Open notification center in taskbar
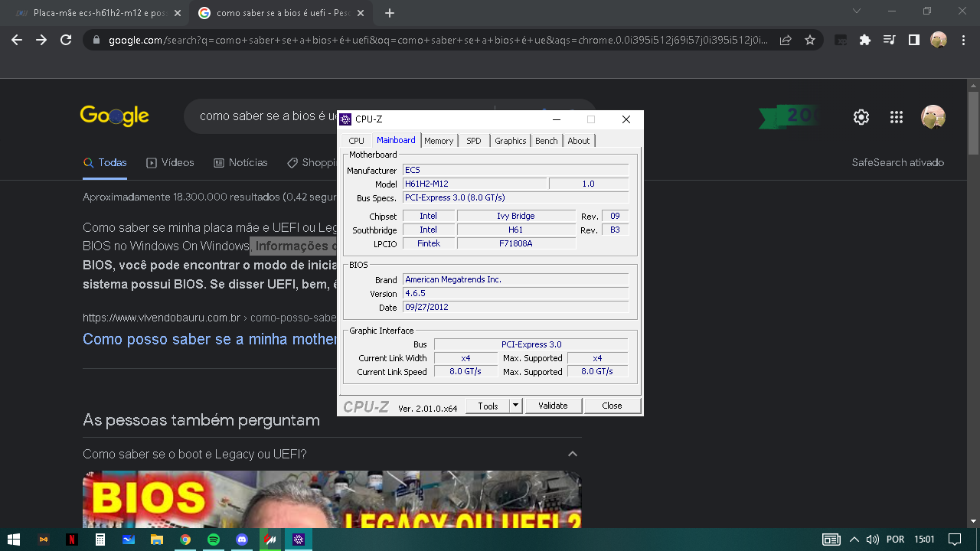The height and width of the screenshot is (551, 980). tap(954, 540)
